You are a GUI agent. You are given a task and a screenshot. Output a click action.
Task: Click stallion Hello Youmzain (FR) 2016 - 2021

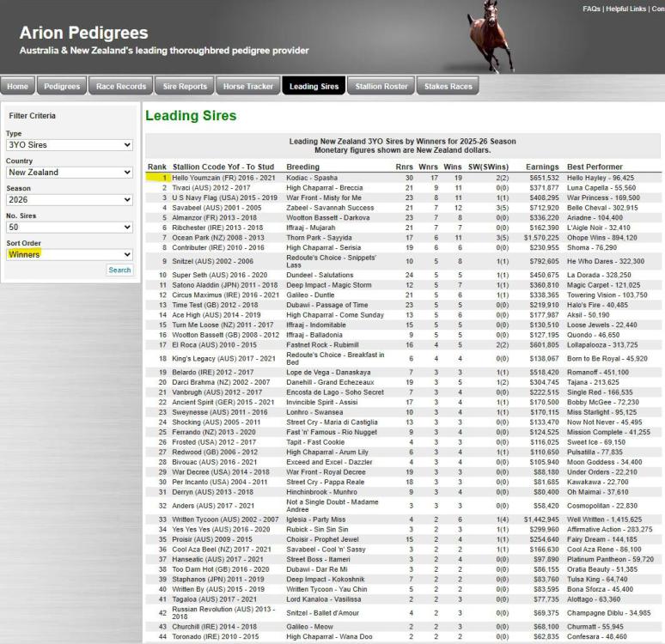click(x=223, y=178)
